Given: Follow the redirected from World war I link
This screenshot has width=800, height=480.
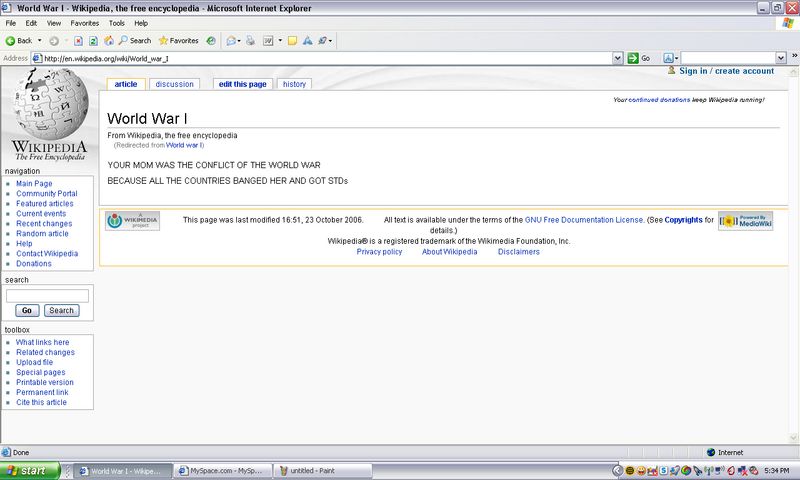Looking at the screenshot, I should [x=184, y=145].
